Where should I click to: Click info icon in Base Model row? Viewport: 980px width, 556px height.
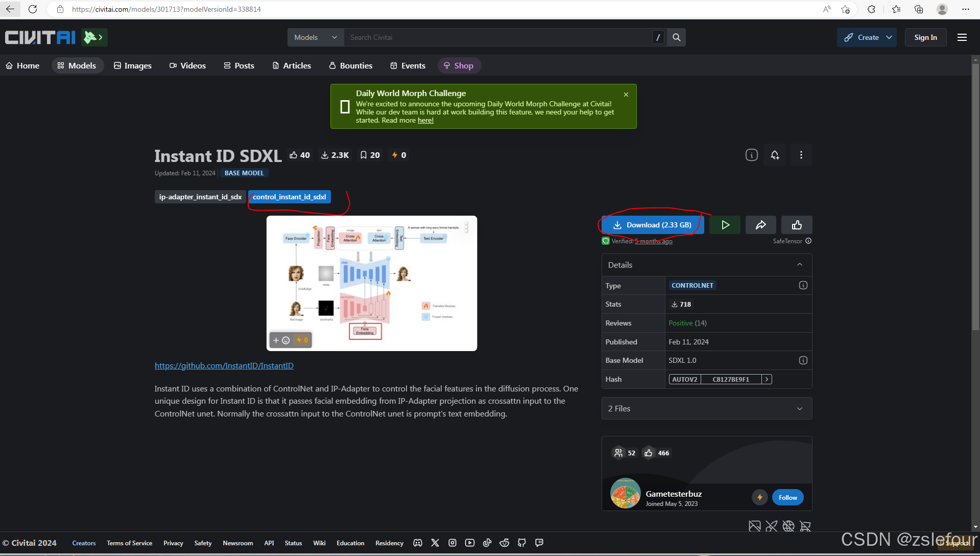pos(803,360)
